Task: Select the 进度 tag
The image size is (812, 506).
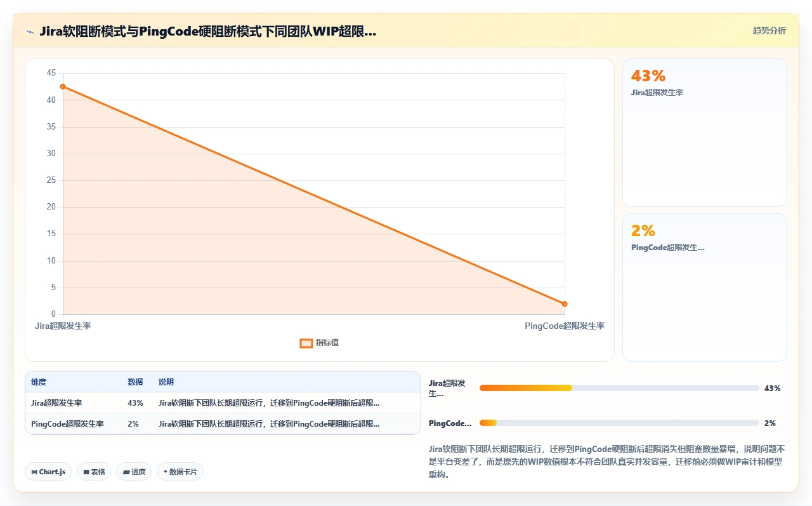Action: [x=134, y=472]
